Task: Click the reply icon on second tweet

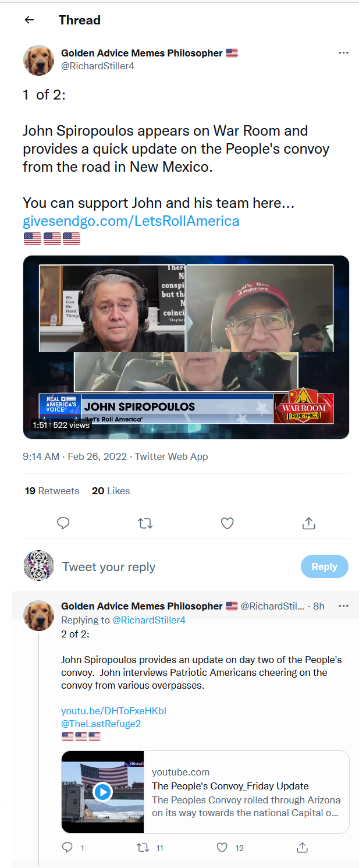Action: pos(67,848)
